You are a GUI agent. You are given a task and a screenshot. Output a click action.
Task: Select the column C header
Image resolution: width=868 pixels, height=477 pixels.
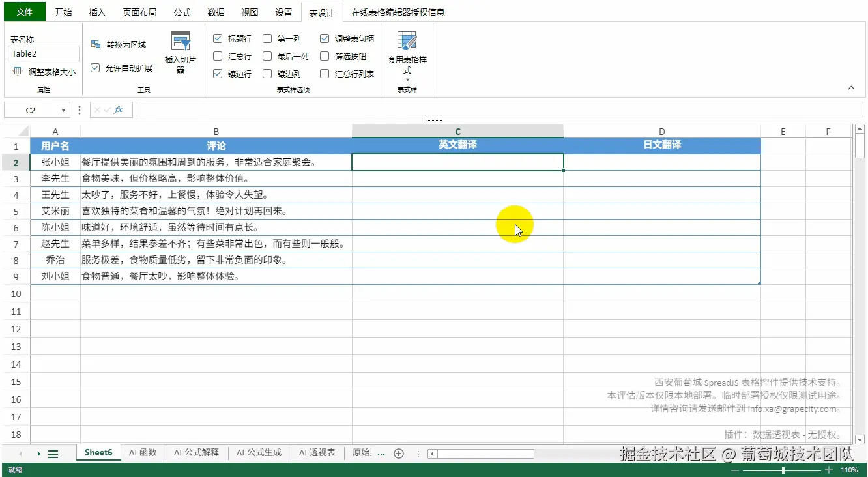(x=457, y=131)
